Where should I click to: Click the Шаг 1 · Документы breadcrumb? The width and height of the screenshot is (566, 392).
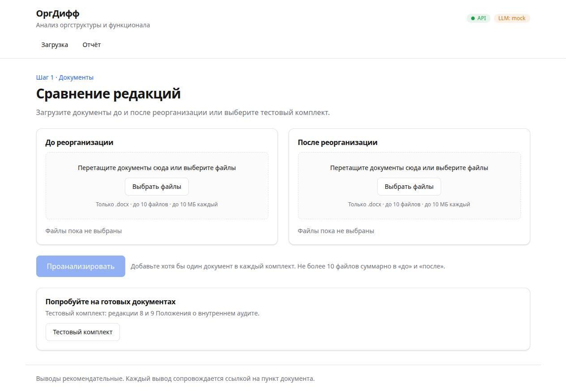(x=65, y=77)
